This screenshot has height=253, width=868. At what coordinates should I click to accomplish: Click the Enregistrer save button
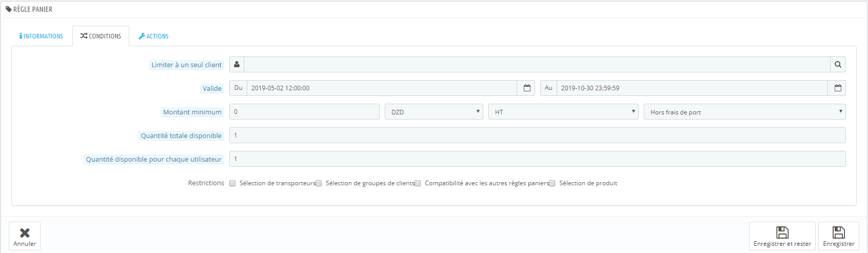click(838, 236)
